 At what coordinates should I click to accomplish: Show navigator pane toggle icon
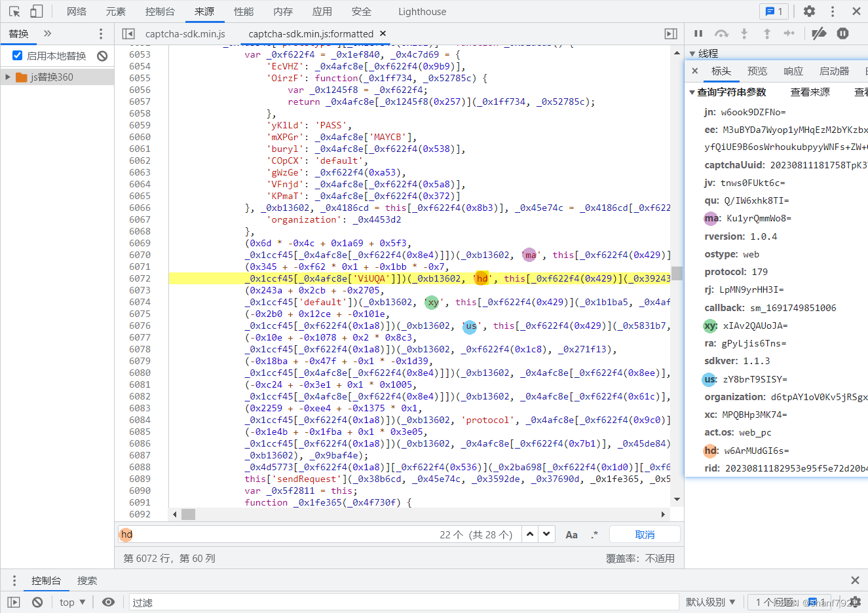128,33
